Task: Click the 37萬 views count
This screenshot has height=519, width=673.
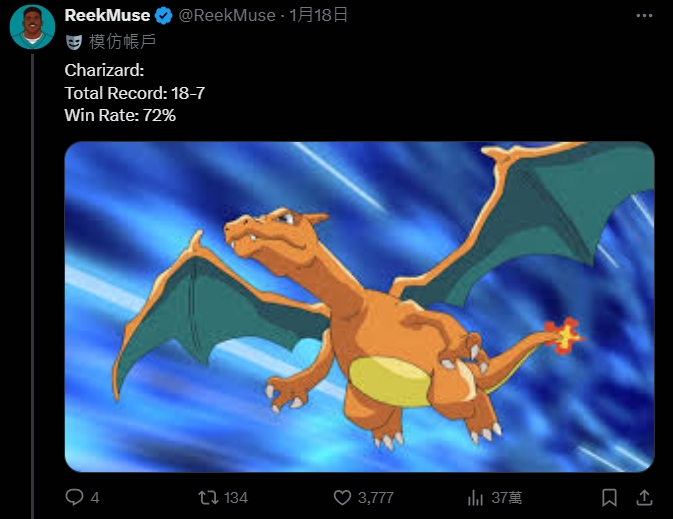Action: (x=507, y=498)
